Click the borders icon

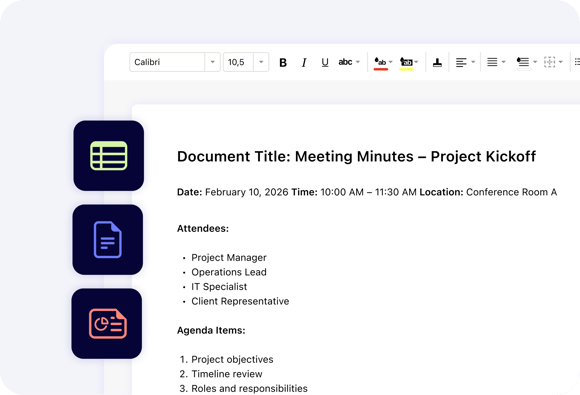(x=549, y=62)
